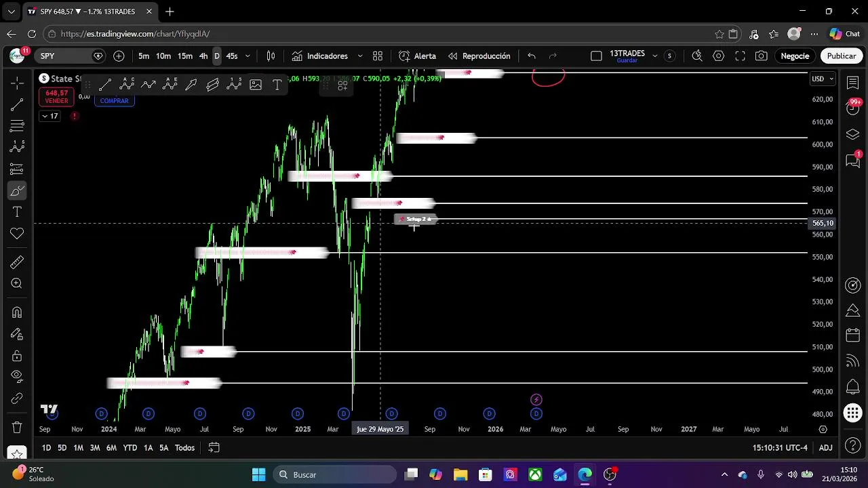Set the range to 3M

click(95, 448)
